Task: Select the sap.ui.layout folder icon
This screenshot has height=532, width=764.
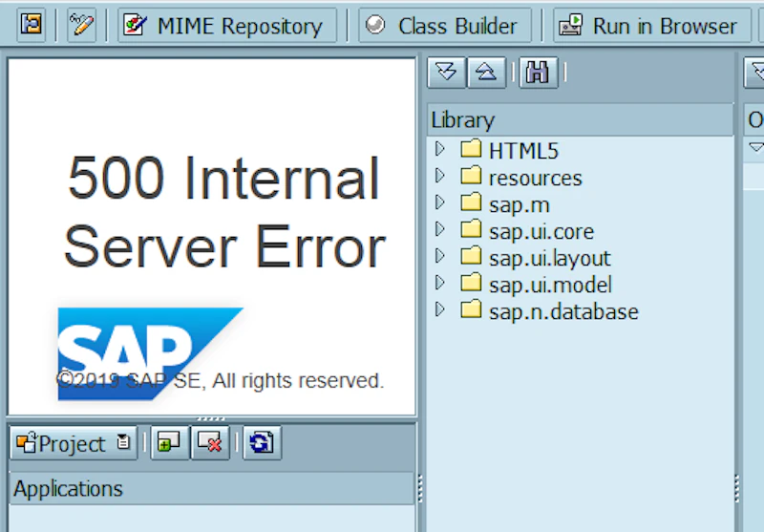Action: pyautogui.click(x=471, y=256)
